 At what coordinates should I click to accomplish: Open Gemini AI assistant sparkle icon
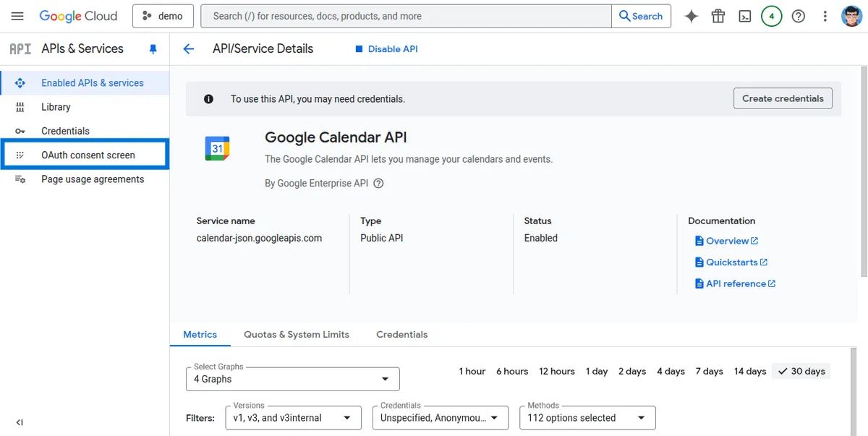click(692, 16)
